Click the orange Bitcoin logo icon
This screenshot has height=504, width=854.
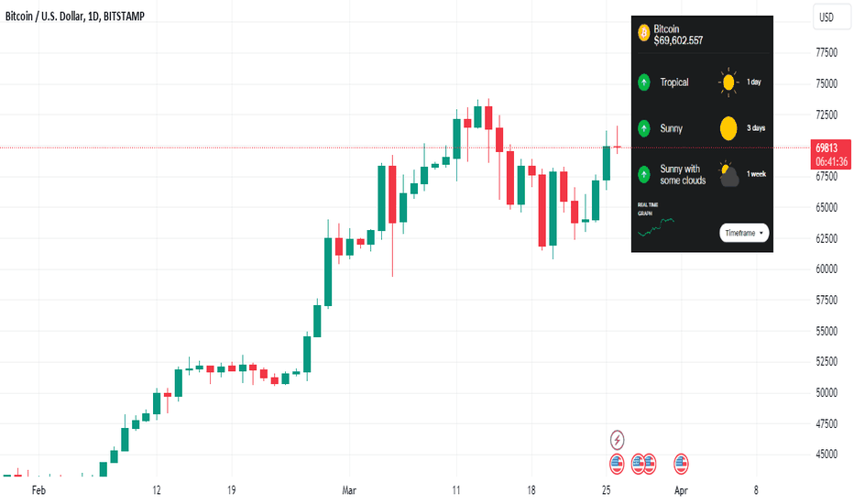click(x=644, y=33)
